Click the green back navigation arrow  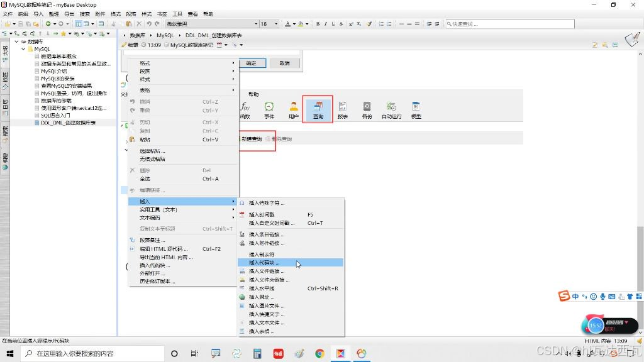coord(48,24)
